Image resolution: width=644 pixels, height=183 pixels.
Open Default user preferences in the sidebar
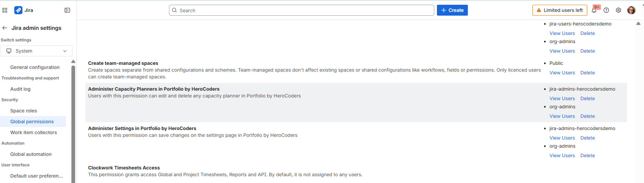click(36, 176)
